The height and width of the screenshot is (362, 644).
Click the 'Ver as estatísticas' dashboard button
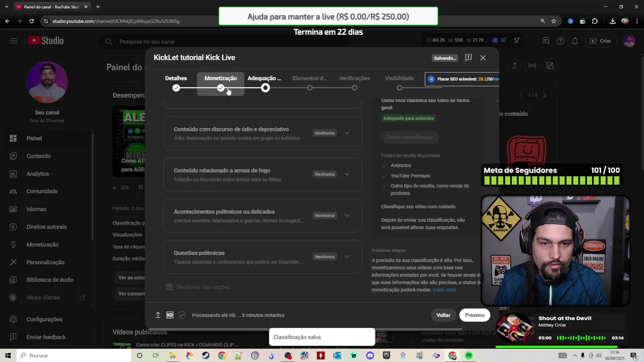pyautogui.click(x=131, y=278)
